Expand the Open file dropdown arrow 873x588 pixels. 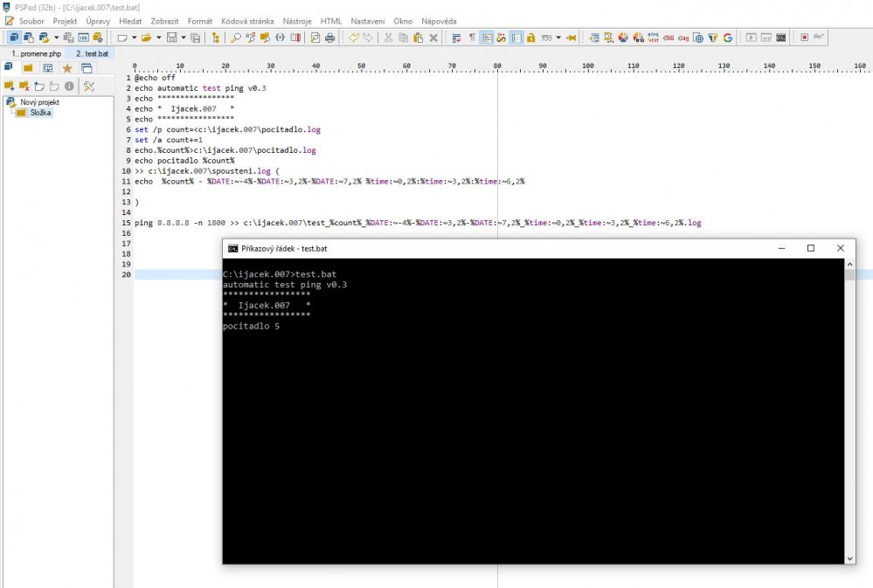158,38
